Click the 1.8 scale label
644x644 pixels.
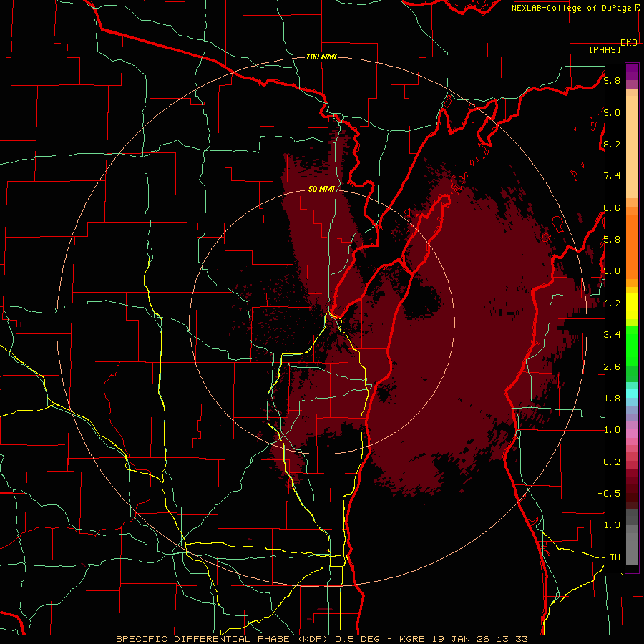click(612, 399)
